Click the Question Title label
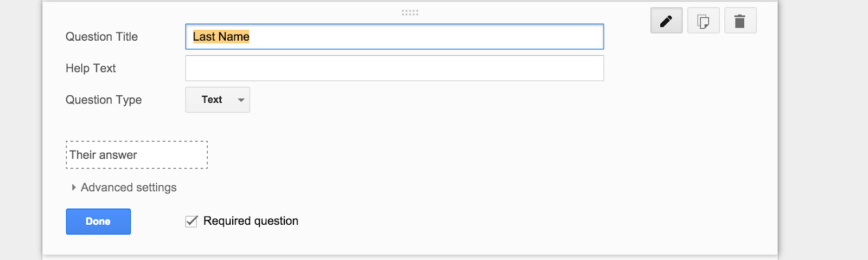This screenshot has width=868, height=260. (x=101, y=37)
